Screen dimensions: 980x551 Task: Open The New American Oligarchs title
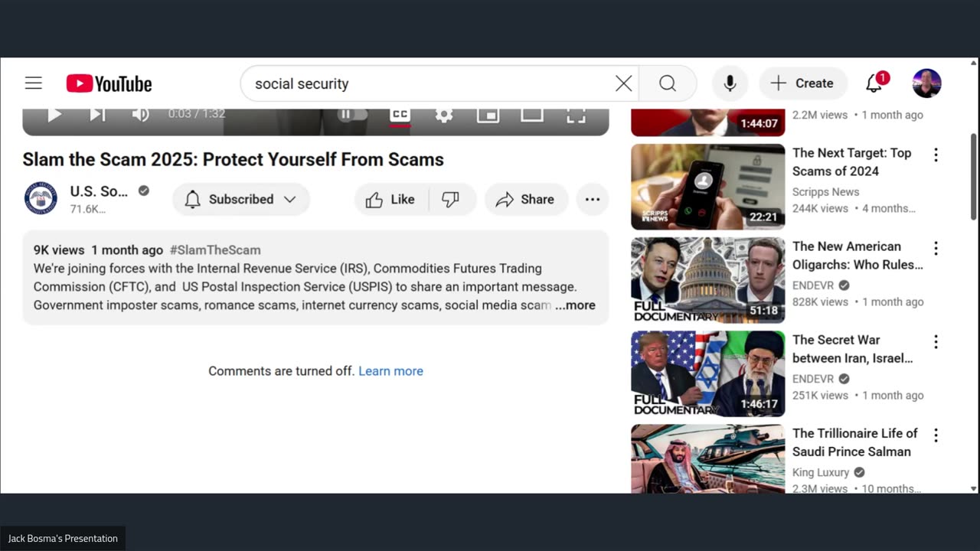point(857,256)
